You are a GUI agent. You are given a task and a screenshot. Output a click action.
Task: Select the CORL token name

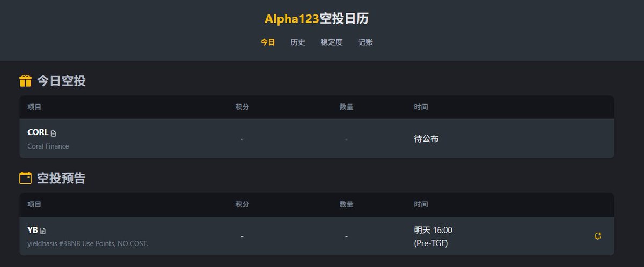point(38,132)
